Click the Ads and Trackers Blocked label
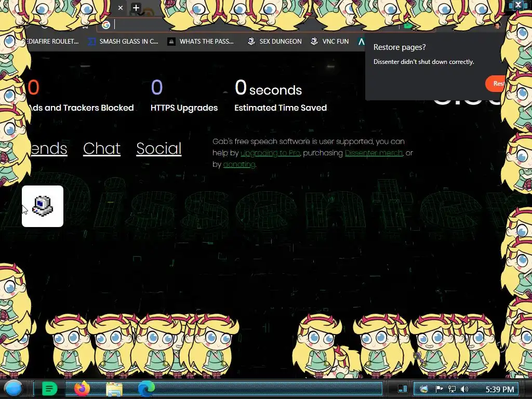 pyautogui.click(x=82, y=108)
